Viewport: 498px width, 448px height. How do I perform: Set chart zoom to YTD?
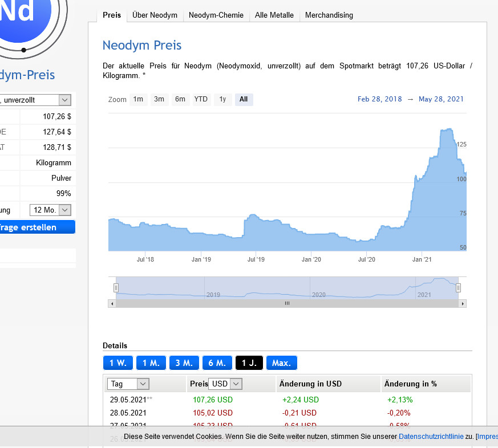201,99
